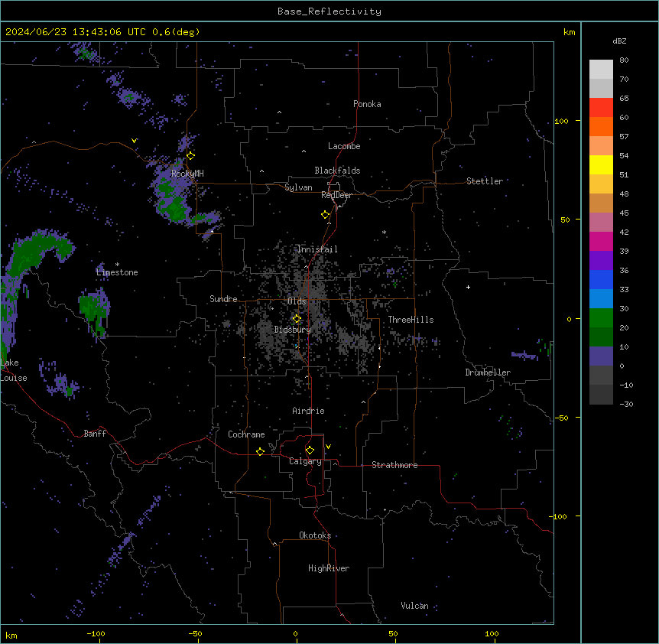
Task: Click the yellow diamond marker below Cochrane
Action: [x=260, y=451]
